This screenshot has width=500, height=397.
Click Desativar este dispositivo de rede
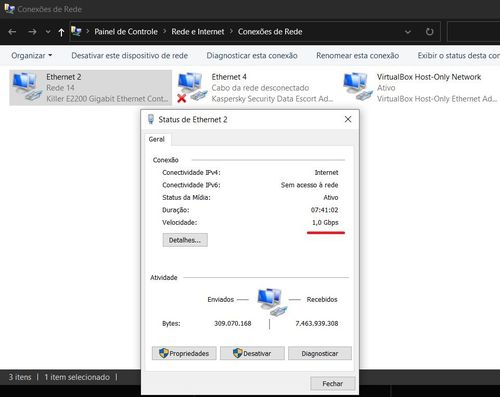tap(130, 55)
